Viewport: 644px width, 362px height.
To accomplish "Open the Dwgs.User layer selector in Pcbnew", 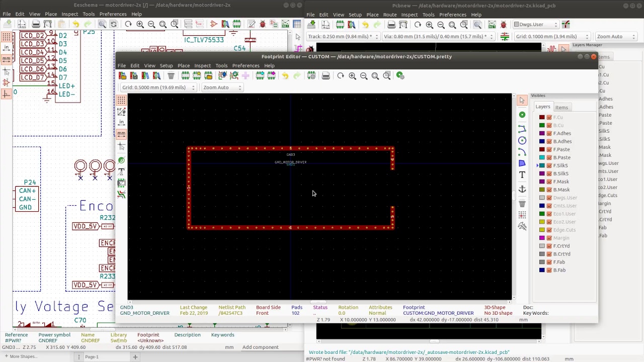I will pyautogui.click(x=536, y=24).
